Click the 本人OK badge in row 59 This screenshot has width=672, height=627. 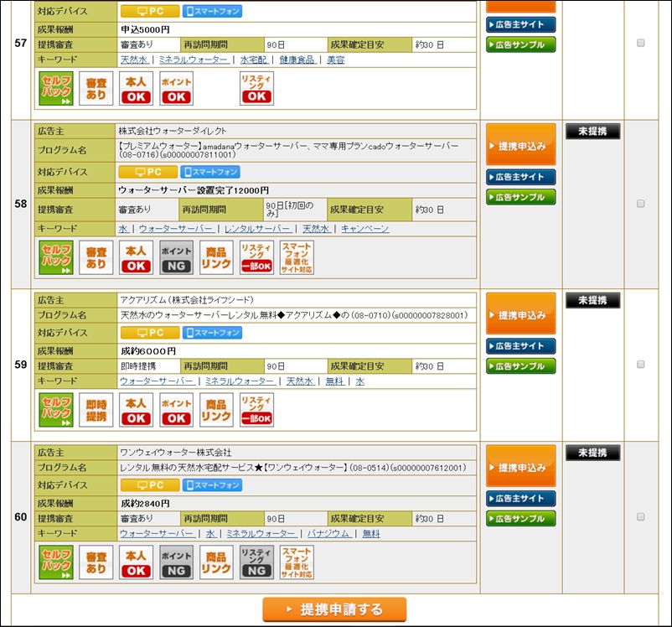[136, 410]
